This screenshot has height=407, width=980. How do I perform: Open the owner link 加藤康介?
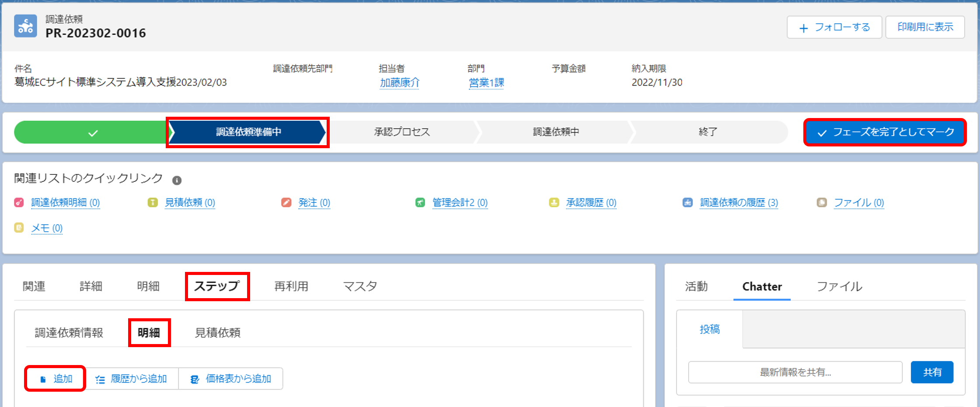click(399, 82)
